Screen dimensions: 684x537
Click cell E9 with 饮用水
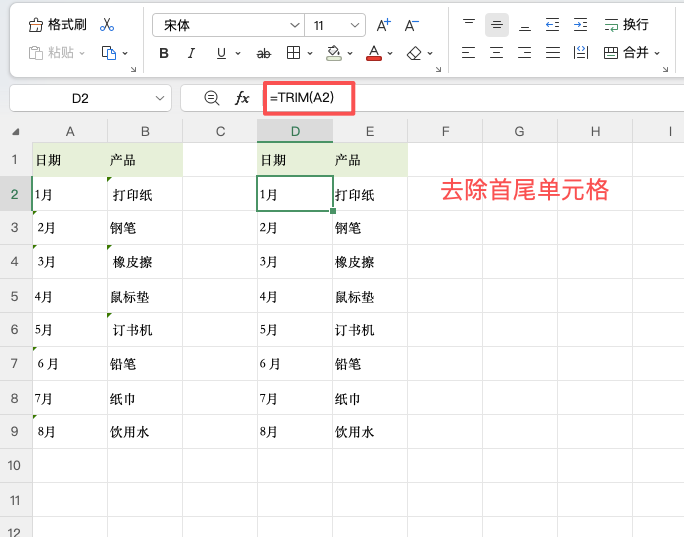click(x=370, y=432)
